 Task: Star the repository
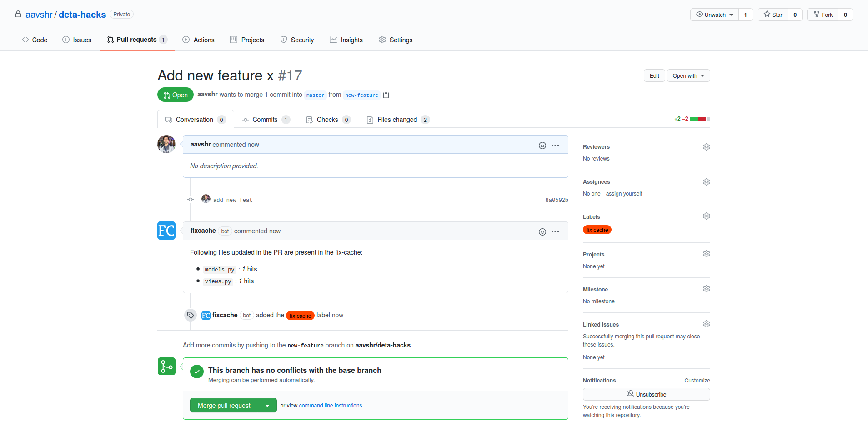tap(773, 15)
